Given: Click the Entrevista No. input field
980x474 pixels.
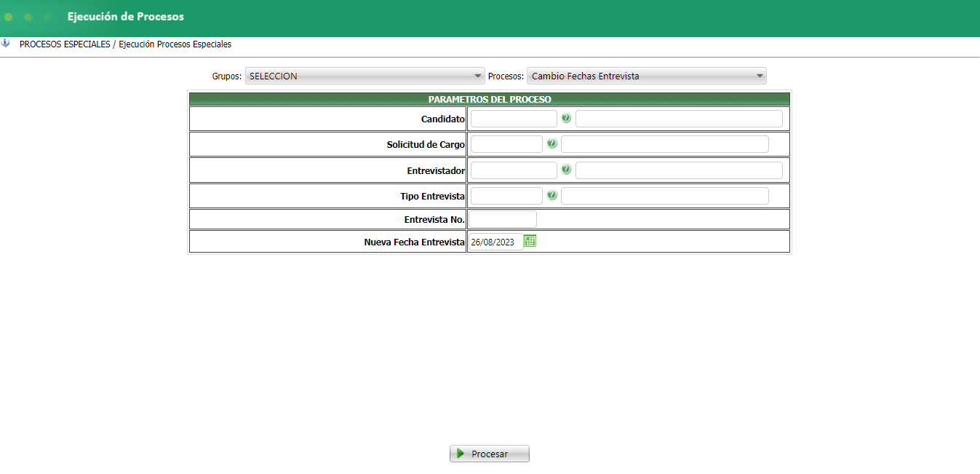Looking at the screenshot, I should [503, 219].
